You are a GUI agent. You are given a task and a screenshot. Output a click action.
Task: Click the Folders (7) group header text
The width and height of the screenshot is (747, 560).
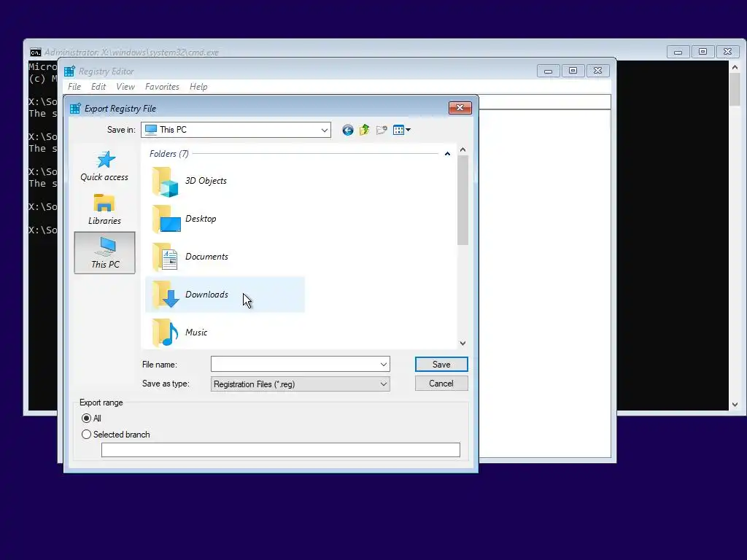coord(169,154)
